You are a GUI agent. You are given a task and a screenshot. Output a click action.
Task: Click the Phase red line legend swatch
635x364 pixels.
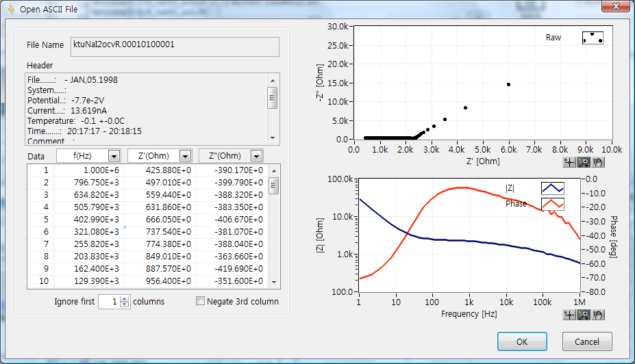(552, 204)
